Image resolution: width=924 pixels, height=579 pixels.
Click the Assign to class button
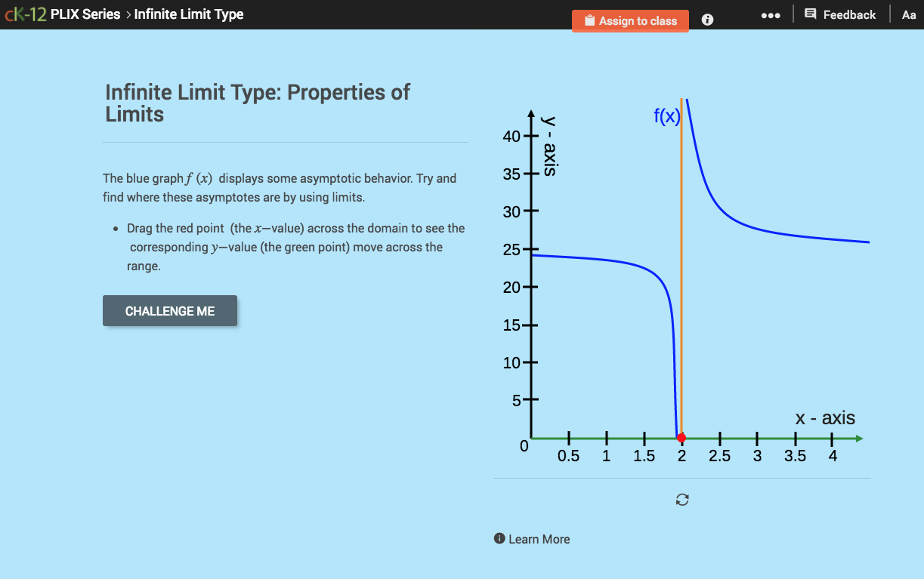click(x=630, y=20)
